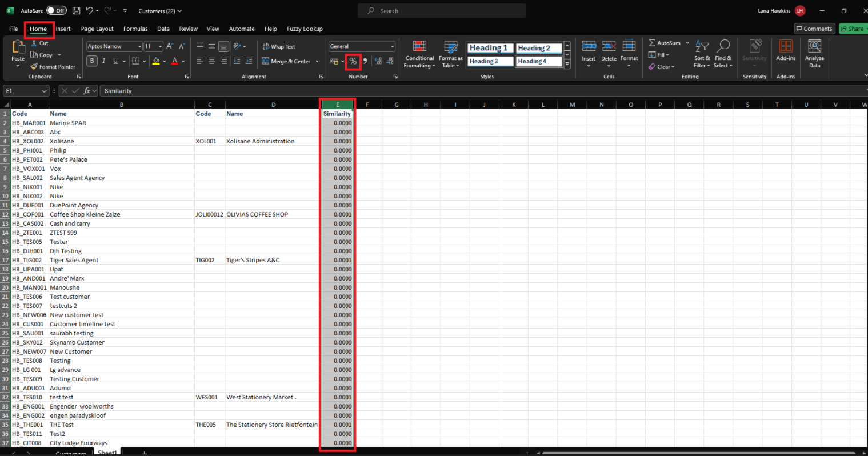Toggle Wrap Text for cells
The image size is (868, 456).
(279, 47)
